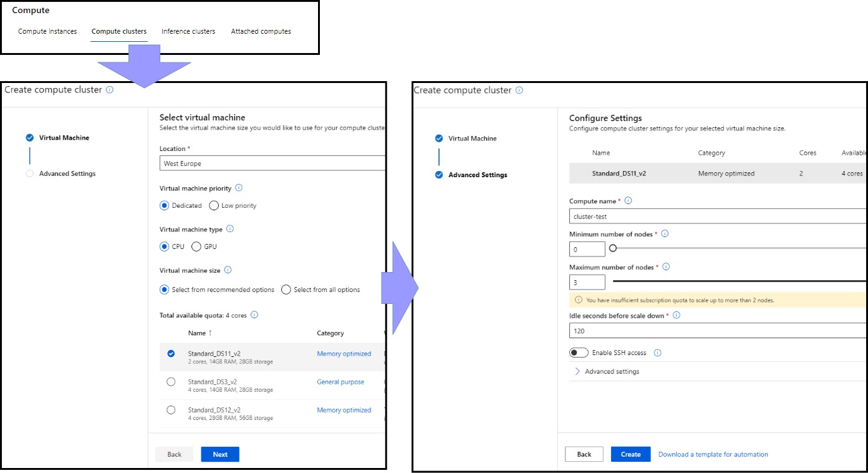Select Advanced Settings step in right wizard

pyautogui.click(x=471, y=175)
